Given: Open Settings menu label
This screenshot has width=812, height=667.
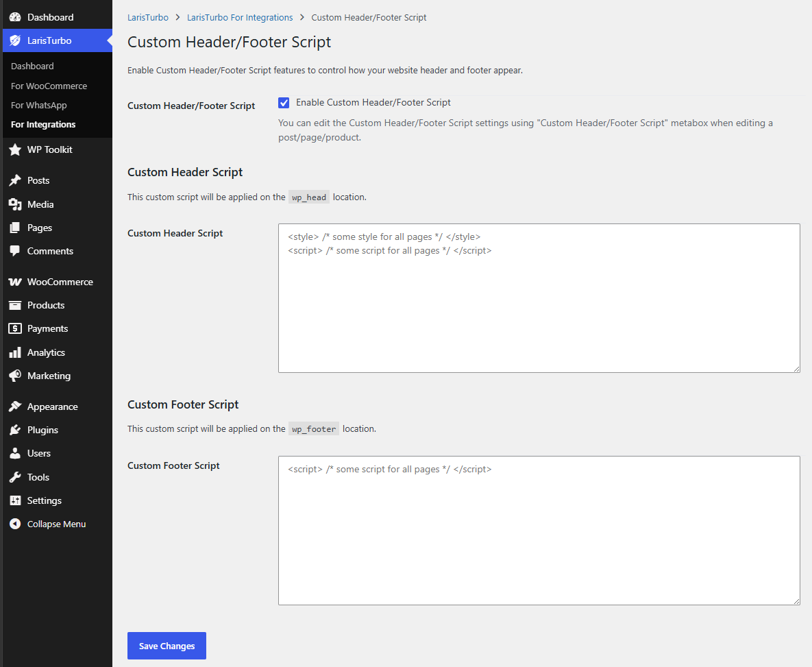Looking at the screenshot, I should (x=44, y=500).
